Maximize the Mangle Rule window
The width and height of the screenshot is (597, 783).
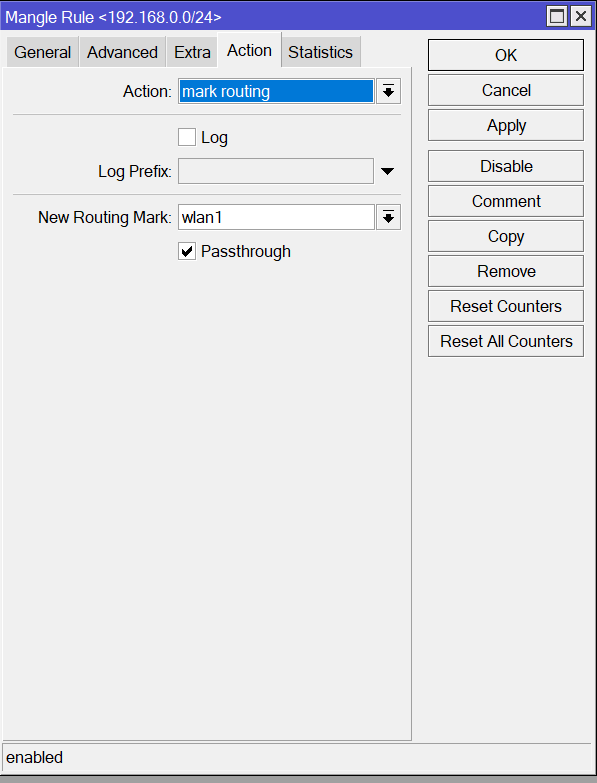click(x=557, y=16)
